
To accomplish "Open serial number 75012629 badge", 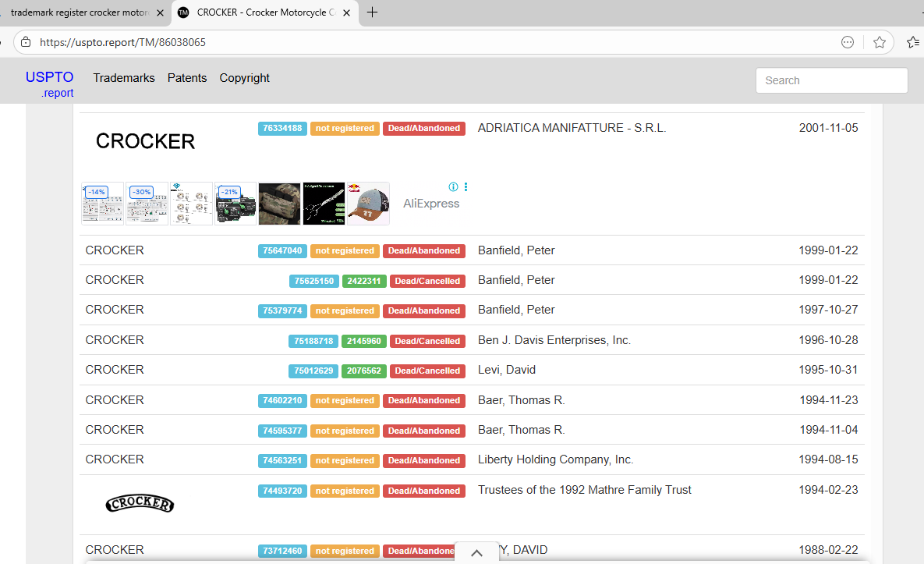I will coord(313,371).
